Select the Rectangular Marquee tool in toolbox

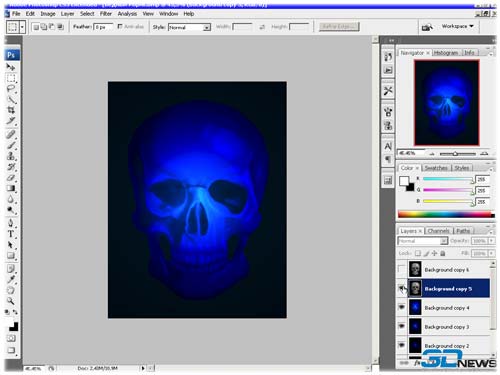[11, 78]
